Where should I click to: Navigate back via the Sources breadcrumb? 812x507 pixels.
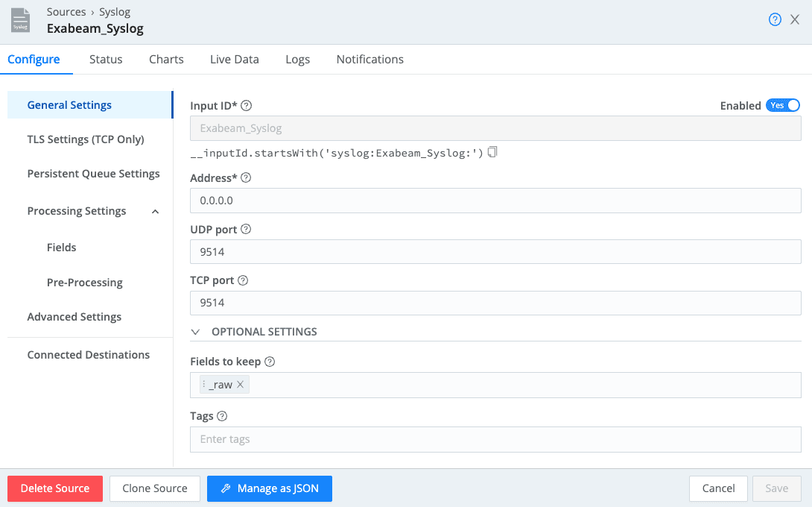(x=66, y=11)
